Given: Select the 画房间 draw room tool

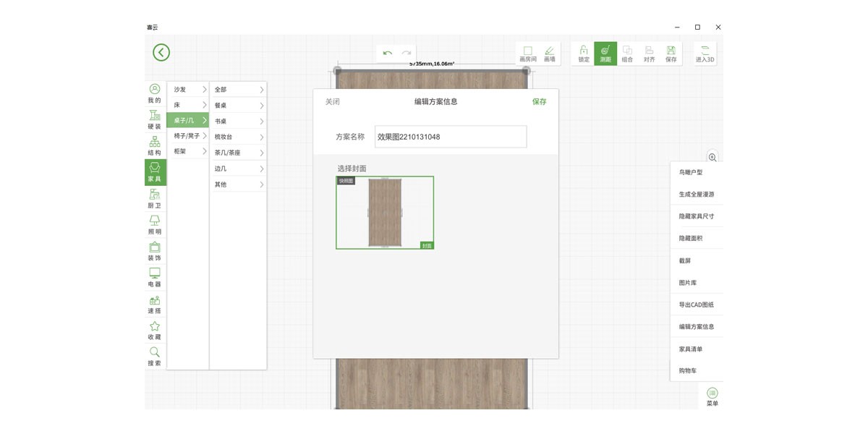Looking at the screenshot, I should coord(528,54).
